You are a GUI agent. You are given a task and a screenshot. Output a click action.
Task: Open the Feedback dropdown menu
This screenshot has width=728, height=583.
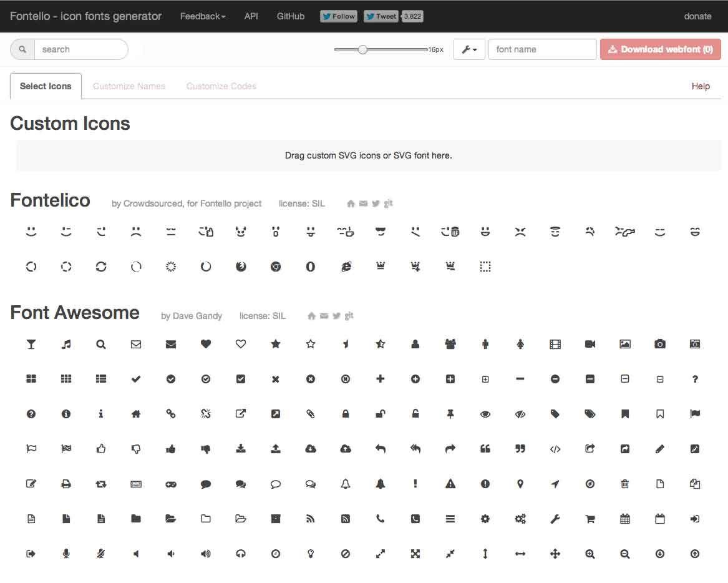(203, 16)
